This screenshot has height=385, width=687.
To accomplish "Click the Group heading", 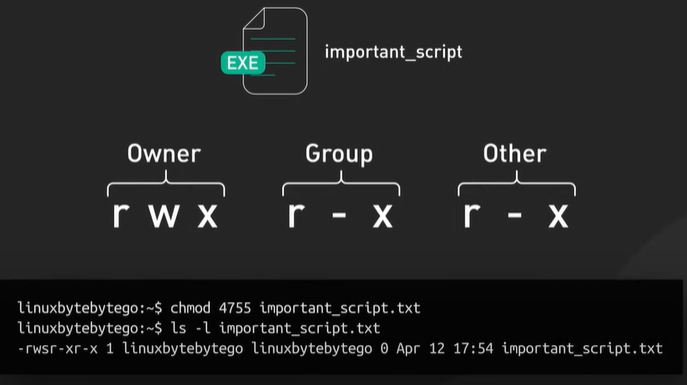I will pyautogui.click(x=339, y=154).
